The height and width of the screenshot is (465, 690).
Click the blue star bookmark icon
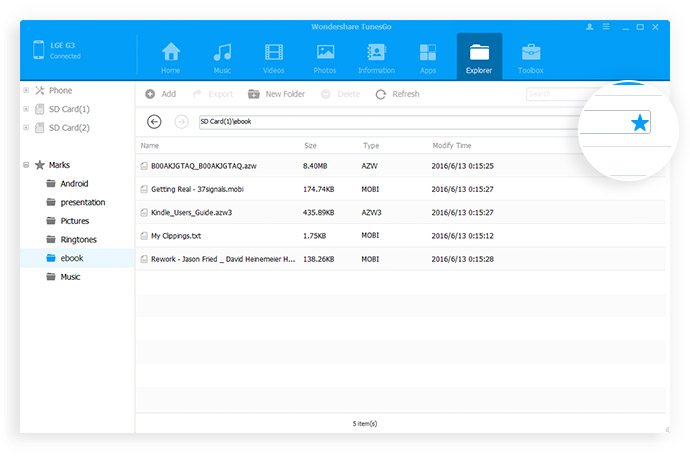point(639,123)
